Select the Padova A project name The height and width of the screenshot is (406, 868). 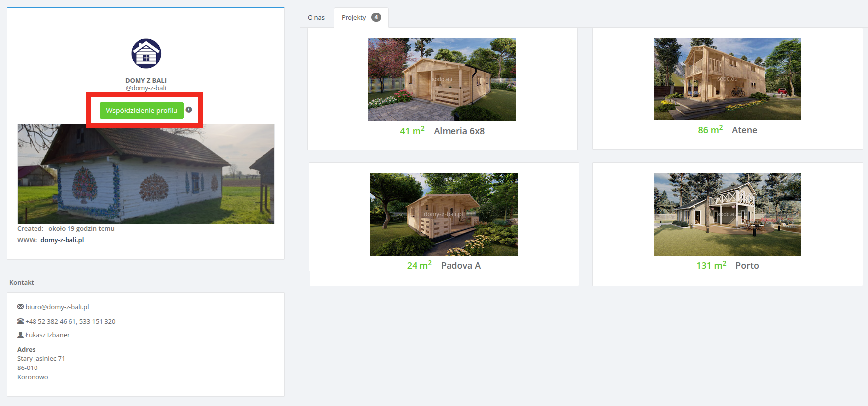click(x=460, y=266)
